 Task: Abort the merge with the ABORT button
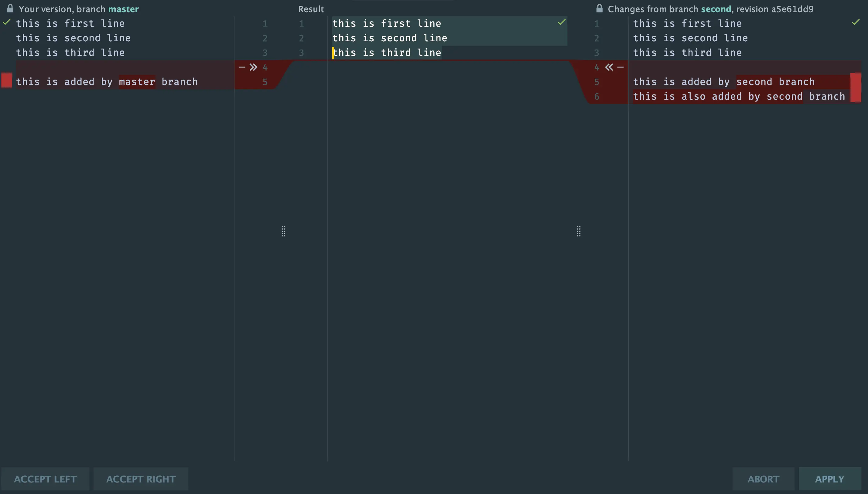point(763,479)
